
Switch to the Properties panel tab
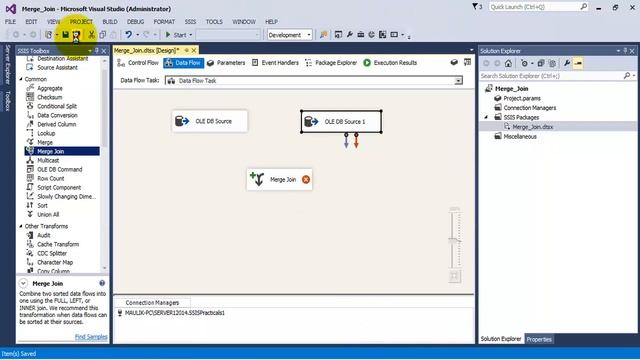coord(539,339)
